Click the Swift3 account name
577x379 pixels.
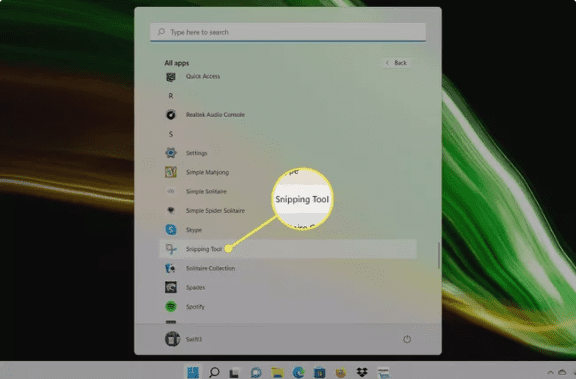point(194,339)
